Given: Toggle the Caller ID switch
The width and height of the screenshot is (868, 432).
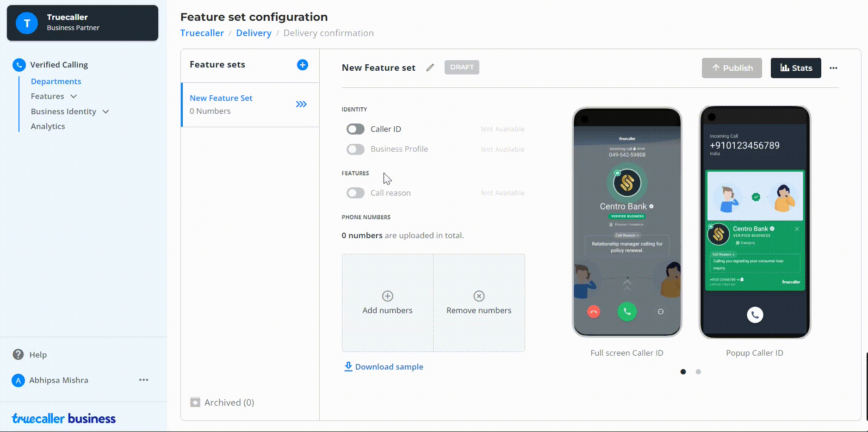Looking at the screenshot, I should coord(355,129).
